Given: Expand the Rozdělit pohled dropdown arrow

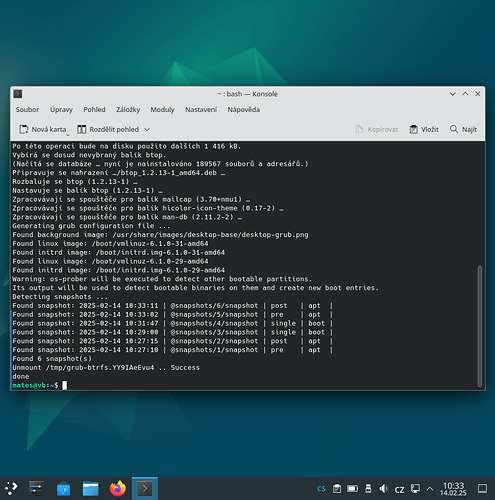Looking at the screenshot, I should tap(147, 129).
